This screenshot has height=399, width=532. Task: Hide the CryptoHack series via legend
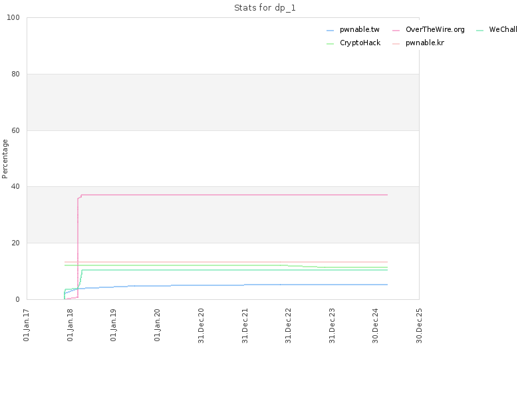pyautogui.click(x=360, y=43)
